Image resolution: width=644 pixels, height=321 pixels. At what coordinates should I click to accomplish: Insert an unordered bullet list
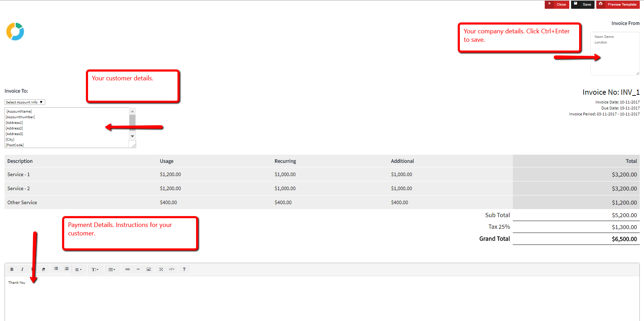coord(56,269)
